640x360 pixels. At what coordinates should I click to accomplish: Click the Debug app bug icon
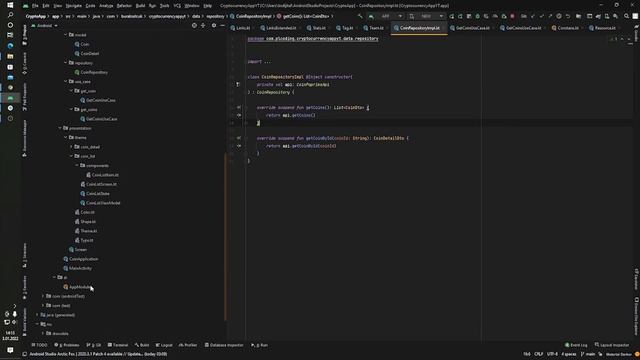pos(478,16)
